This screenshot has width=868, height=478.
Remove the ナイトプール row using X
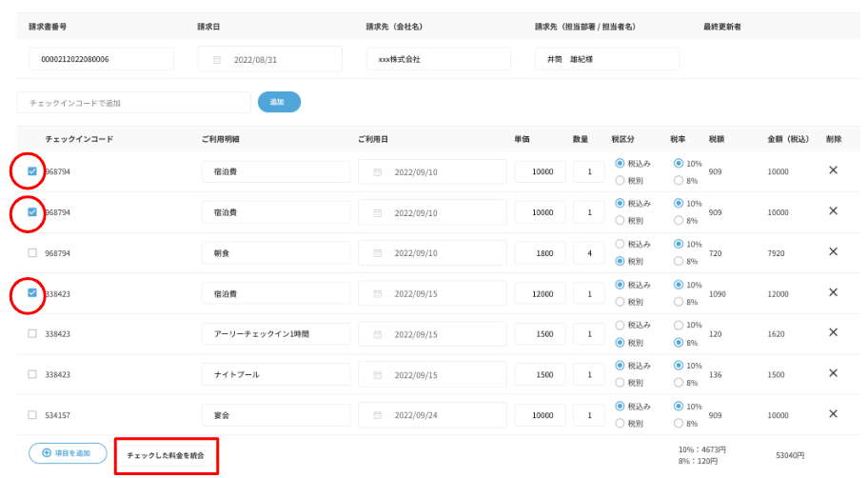[833, 373]
